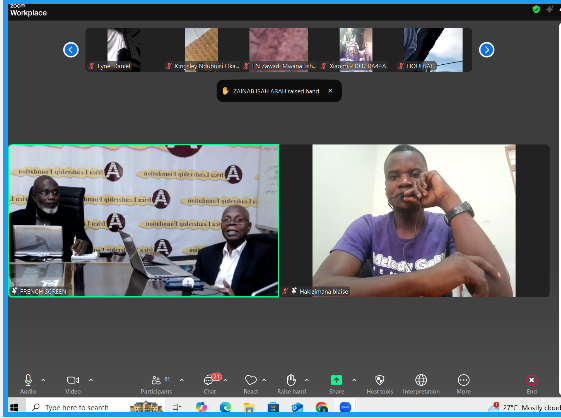
Task: Toggle camera with Video button
Action: coord(73,383)
